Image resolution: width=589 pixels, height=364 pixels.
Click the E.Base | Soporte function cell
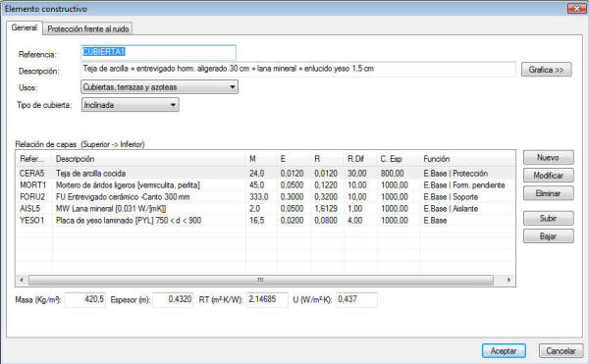pyautogui.click(x=451, y=196)
